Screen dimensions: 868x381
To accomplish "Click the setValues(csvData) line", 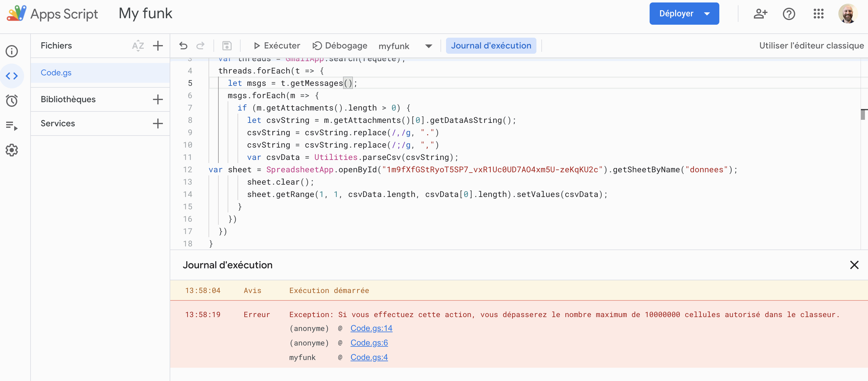I will 427,195.
